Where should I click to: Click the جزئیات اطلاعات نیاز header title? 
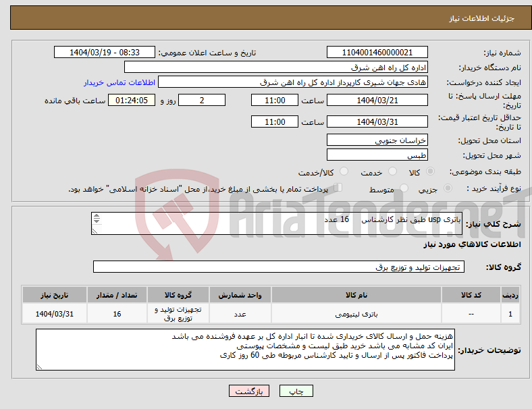[x=482, y=18]
